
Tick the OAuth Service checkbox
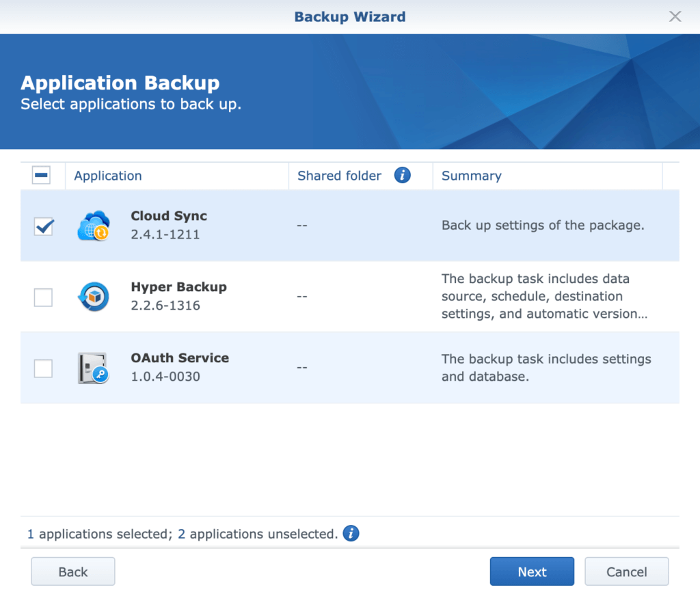43,368
